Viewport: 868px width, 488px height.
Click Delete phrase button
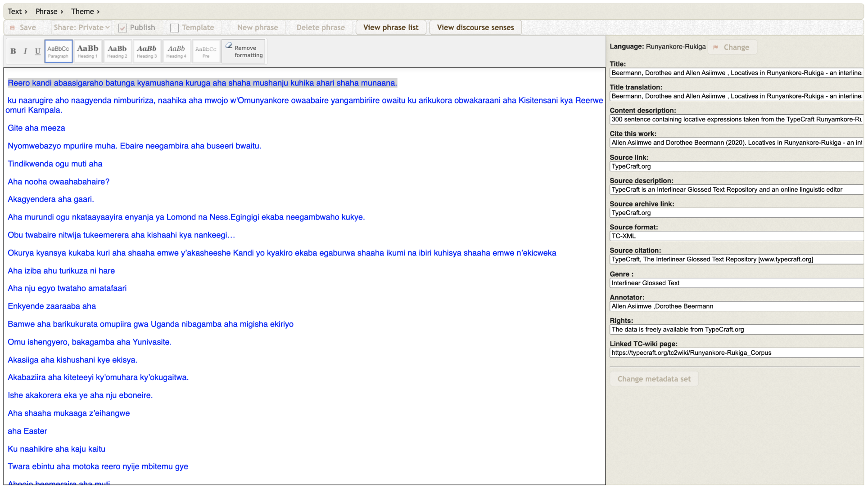pyautogui.click(x=321, y=27)
